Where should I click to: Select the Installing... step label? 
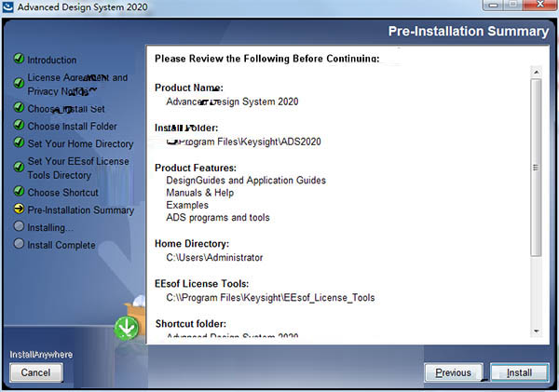click(x=50, y=227)
